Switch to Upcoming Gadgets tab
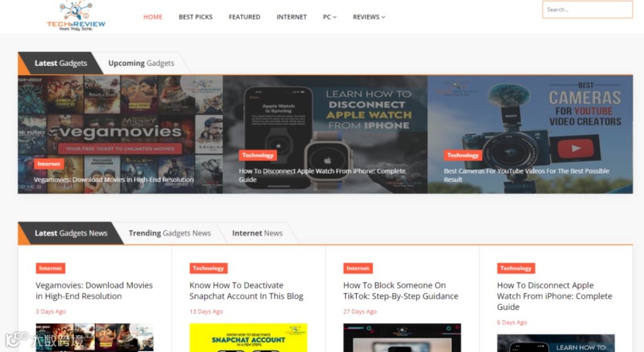This screenshot has width=644, height=352. click(141, 63)
